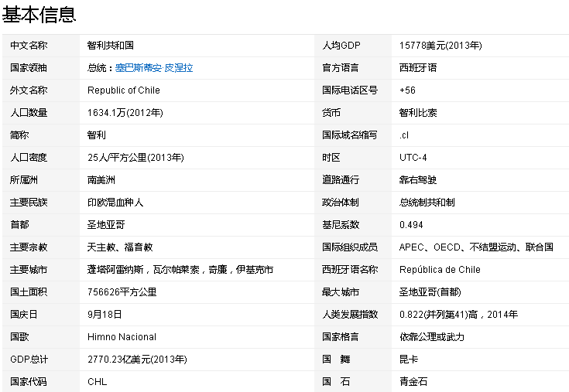Screen dimensions: 569x392
Task: Select area value 756626平方公里
Action: (122, 292)
